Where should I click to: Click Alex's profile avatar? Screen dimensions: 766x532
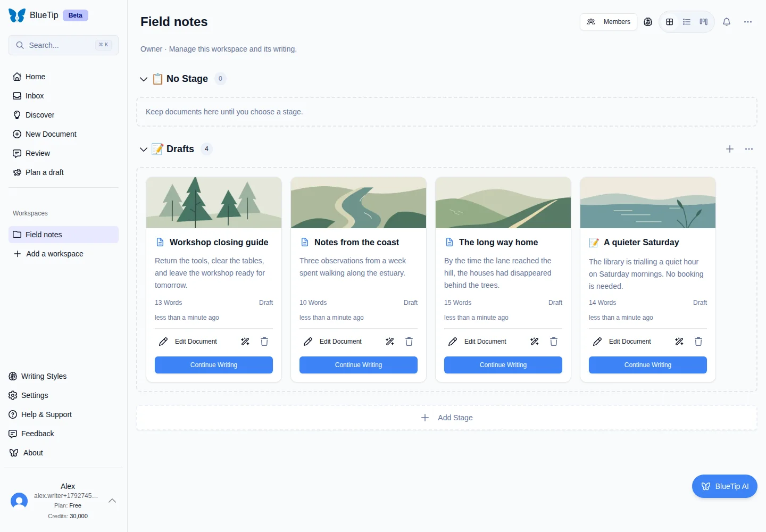(x=19, y=501)
